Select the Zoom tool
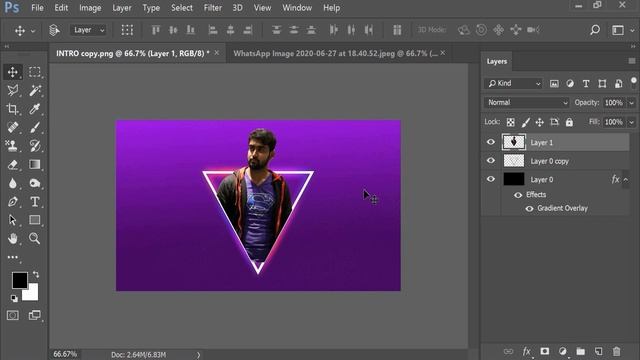 click(x=35, y=238)
